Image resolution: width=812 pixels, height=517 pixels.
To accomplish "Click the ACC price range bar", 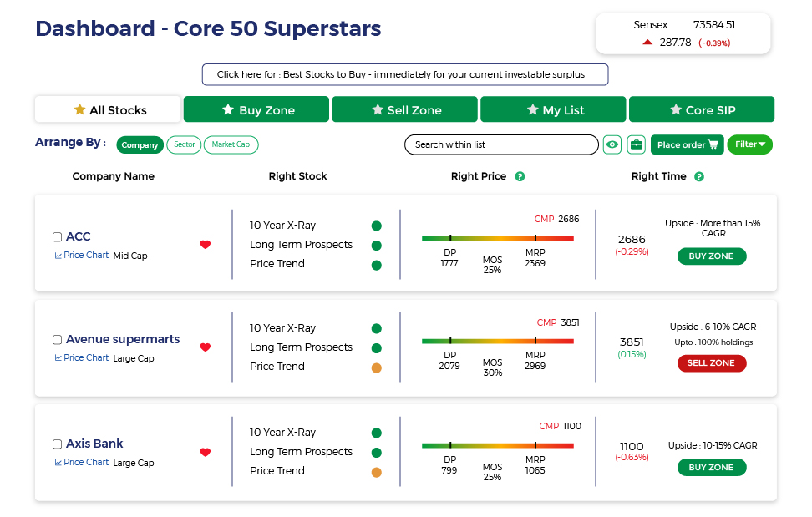I will (x=498, y=239).
